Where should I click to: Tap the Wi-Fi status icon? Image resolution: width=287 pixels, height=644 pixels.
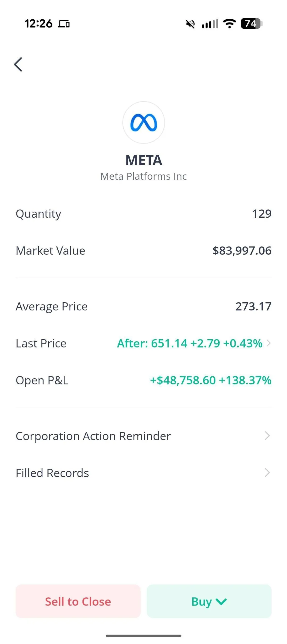tap(229, 24)
